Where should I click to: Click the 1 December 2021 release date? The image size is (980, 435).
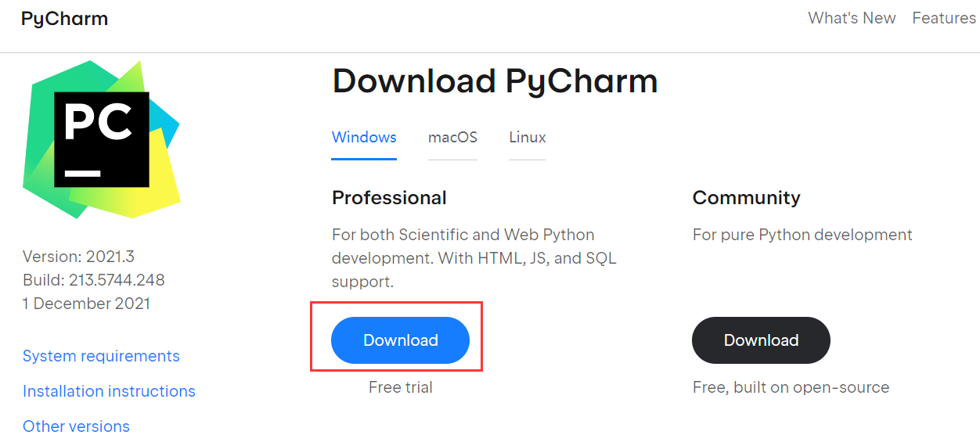(86, 304)
